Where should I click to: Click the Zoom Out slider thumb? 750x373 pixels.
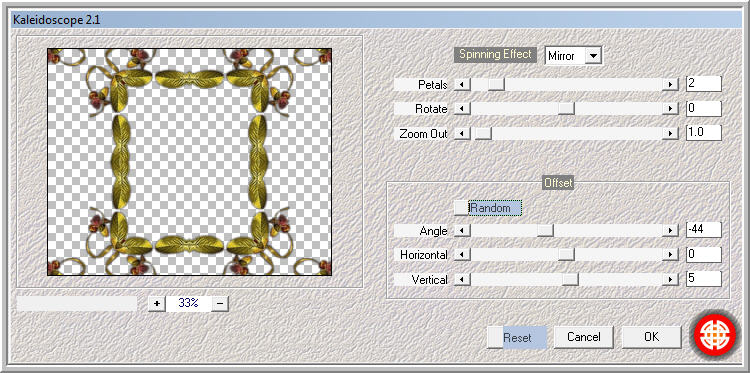(483, 134)
